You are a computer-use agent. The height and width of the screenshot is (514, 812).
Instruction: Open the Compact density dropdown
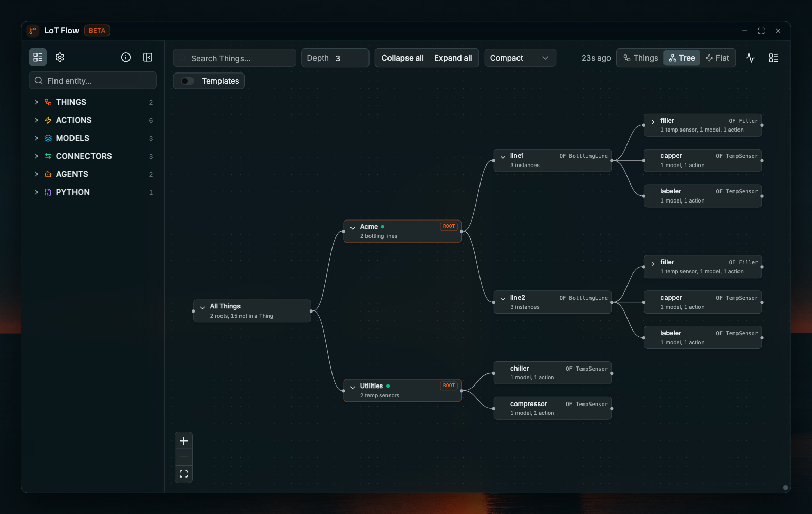pyautogui.click(x=520, y=58)
